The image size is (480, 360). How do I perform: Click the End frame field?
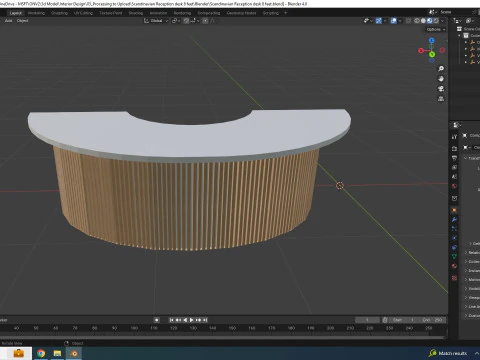point(432,320)
